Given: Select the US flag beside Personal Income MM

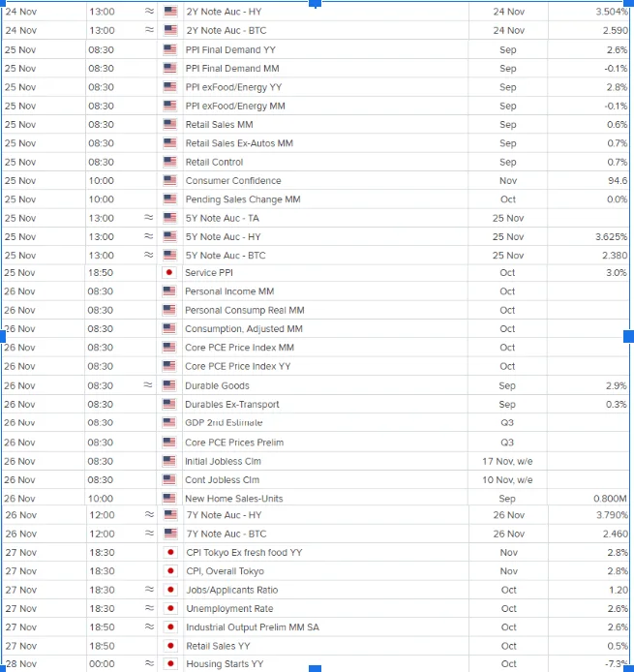Looking at the screenshot, I should [169, 291].
